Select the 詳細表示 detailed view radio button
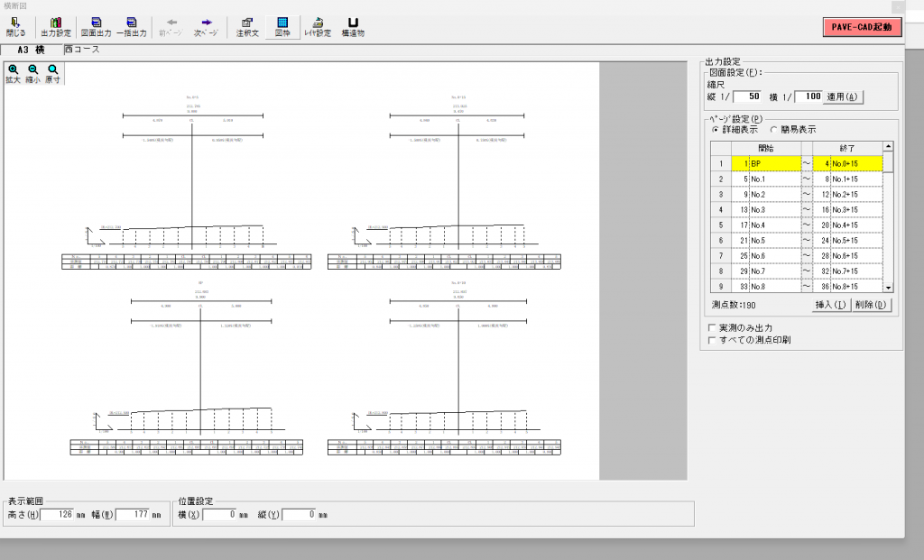Screen dimensions: 924x560 [716, 130]
